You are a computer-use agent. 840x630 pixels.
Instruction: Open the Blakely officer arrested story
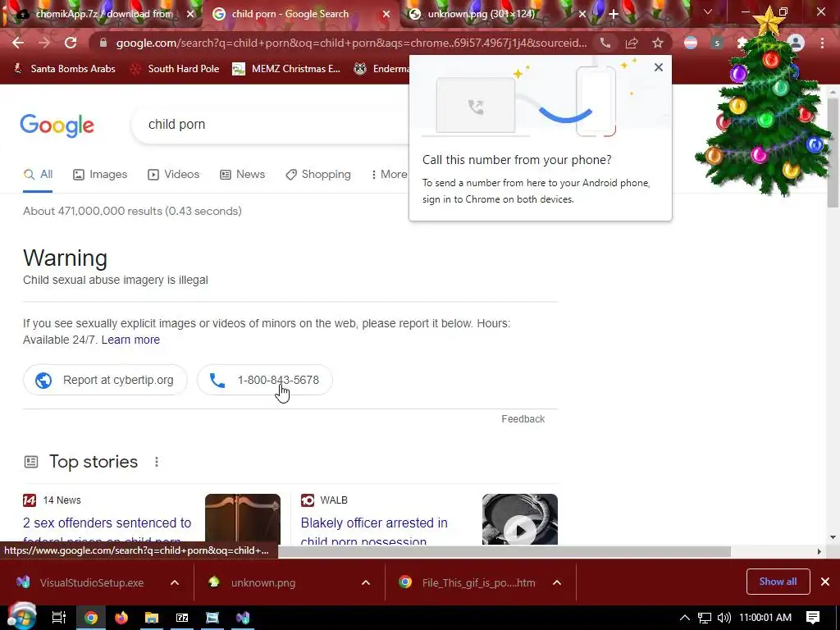(374, 532)
